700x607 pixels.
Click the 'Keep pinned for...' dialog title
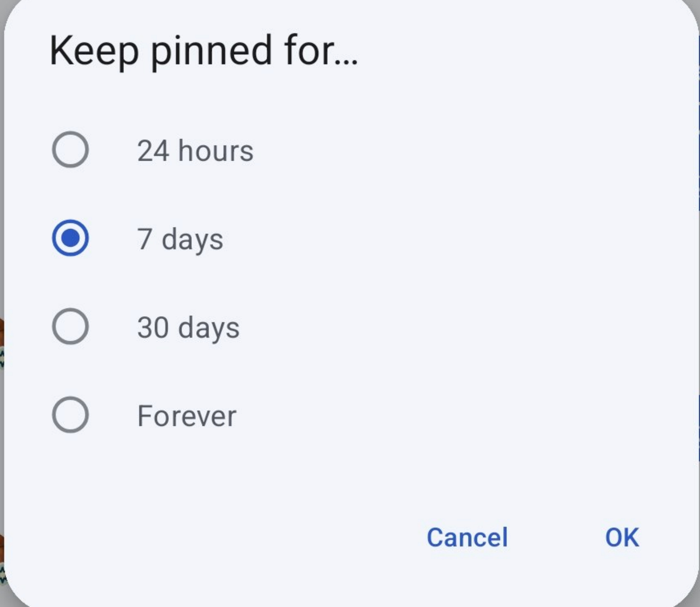click(203, 51)
